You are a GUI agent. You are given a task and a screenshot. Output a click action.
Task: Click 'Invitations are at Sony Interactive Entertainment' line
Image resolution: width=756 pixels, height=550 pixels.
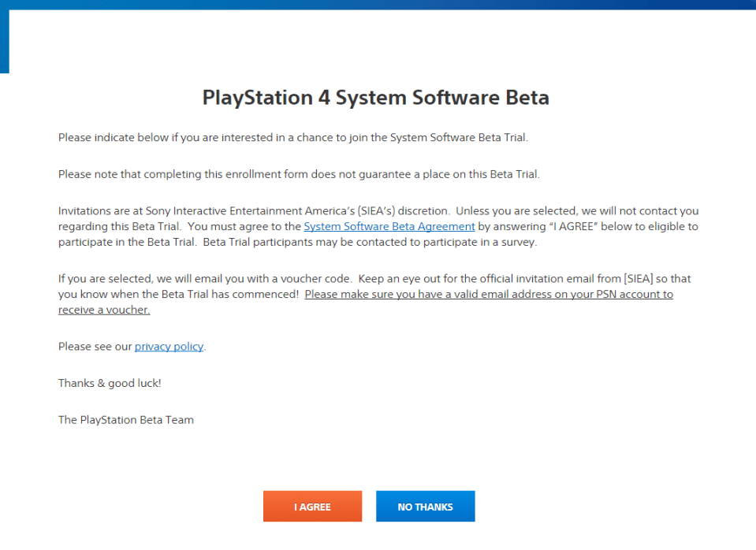pyautogui.click(x=378, y=211)
